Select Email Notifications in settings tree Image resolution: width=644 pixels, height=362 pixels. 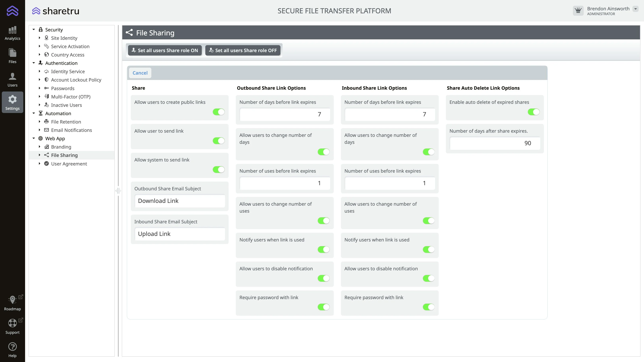coord(71,130)
